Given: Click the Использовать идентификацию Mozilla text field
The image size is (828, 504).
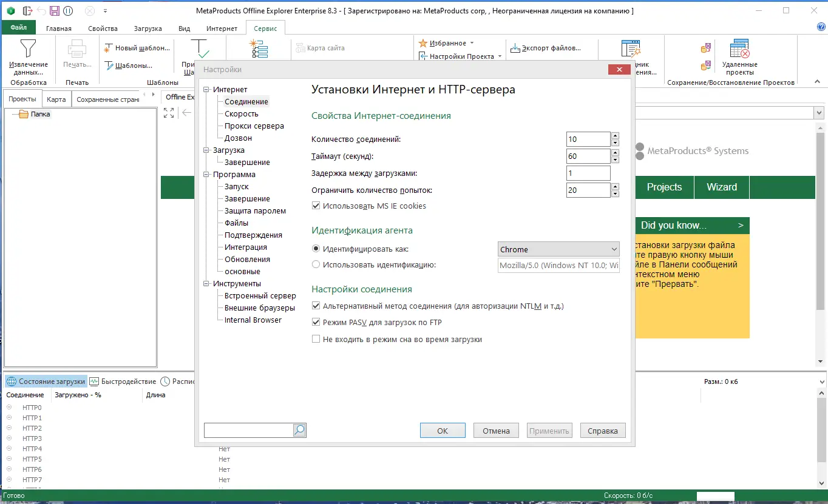Looking at the screenshot, I should click(x=558, y=266).
